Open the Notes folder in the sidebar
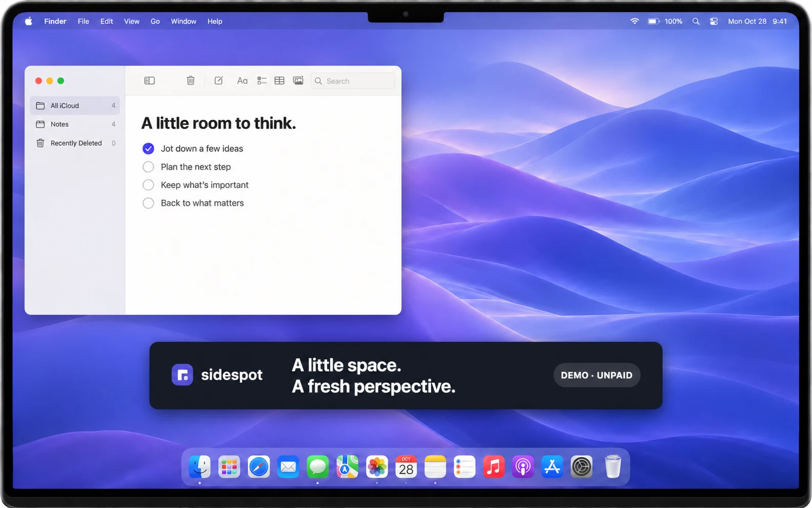The image size is (812, 508). pos(75,124)
